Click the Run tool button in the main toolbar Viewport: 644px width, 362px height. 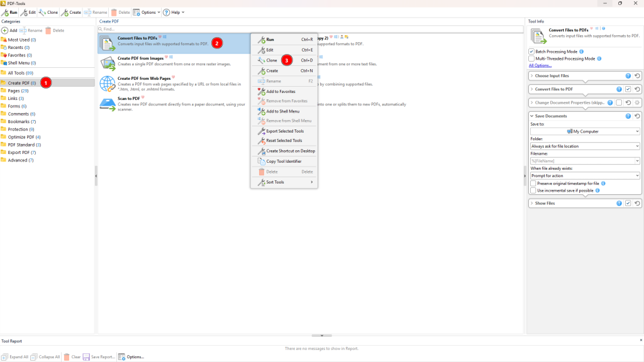pos(10,13)
